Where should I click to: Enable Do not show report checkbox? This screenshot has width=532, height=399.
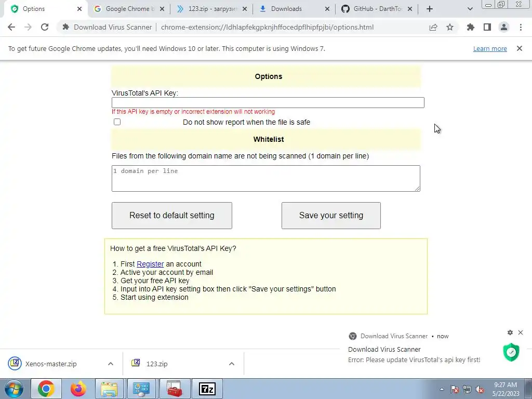(117, 122)
